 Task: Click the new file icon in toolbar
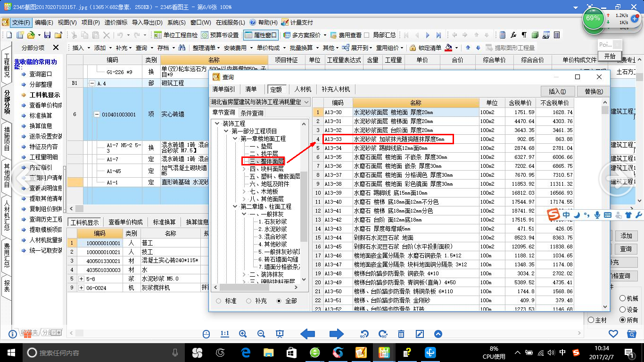click(9, 35)
